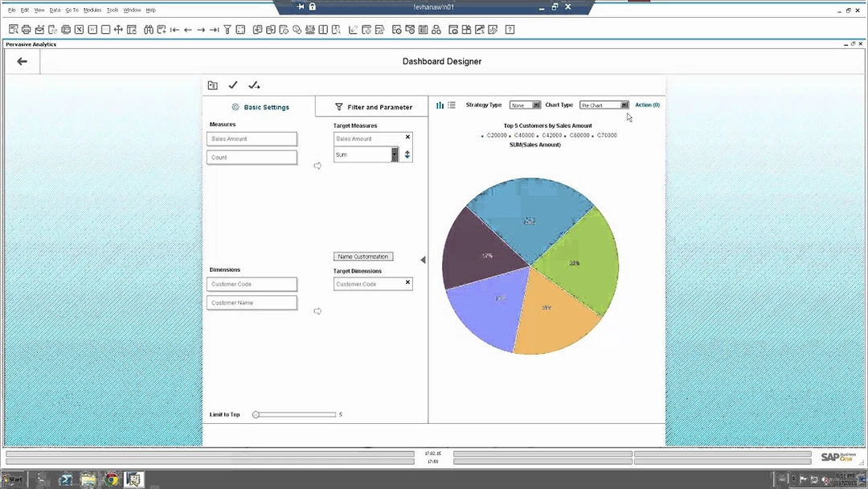Click the checkmark with plus icon
The height and width of the screenshot is (489, 868).
coord(254,85)
